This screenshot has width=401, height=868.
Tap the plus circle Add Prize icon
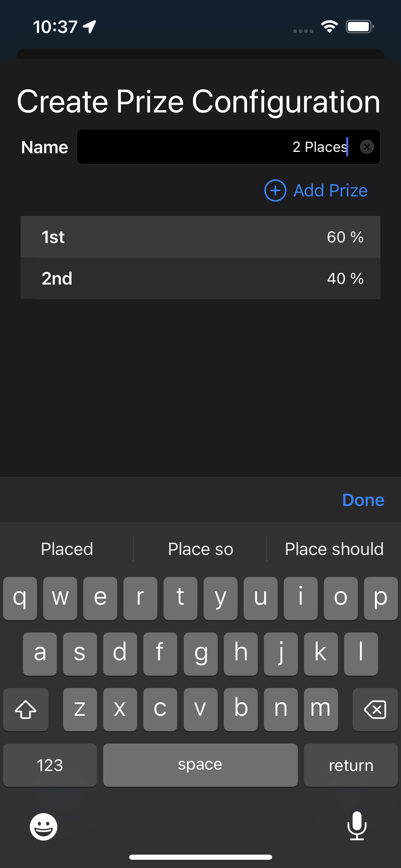coord(275,191)
